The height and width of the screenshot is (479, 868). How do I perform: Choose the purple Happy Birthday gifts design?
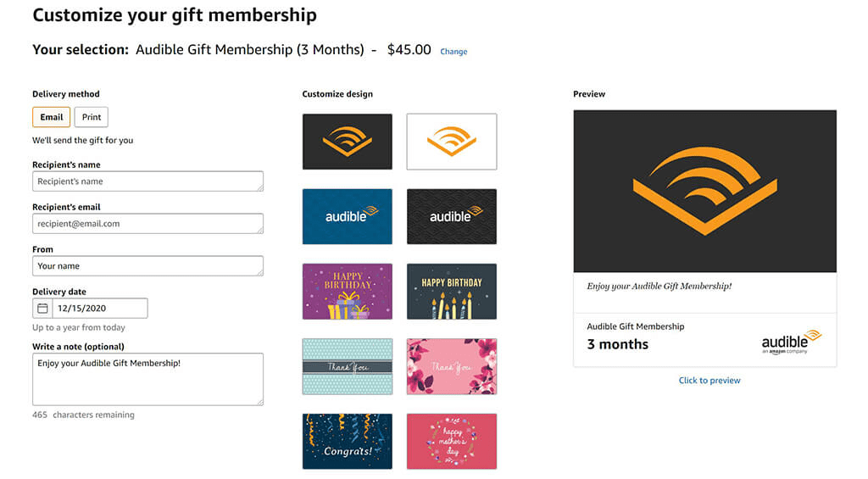coord(348,291)
